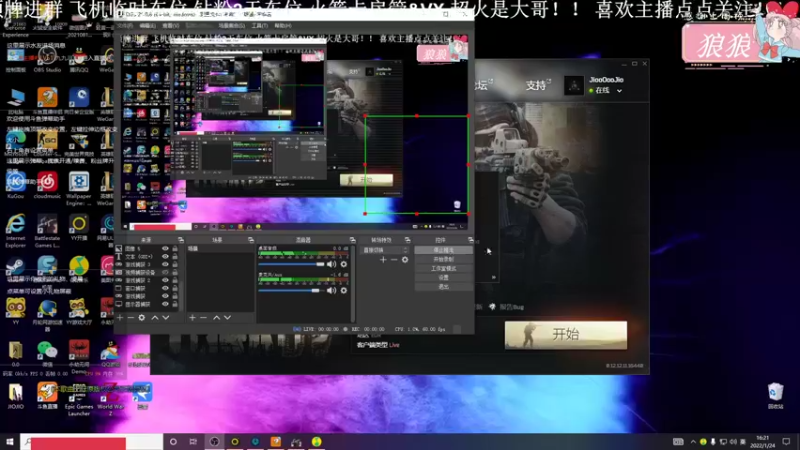Move the selected scene up
Image resolution: width=800 pixels, height=450 pixels.
point(216,317)
